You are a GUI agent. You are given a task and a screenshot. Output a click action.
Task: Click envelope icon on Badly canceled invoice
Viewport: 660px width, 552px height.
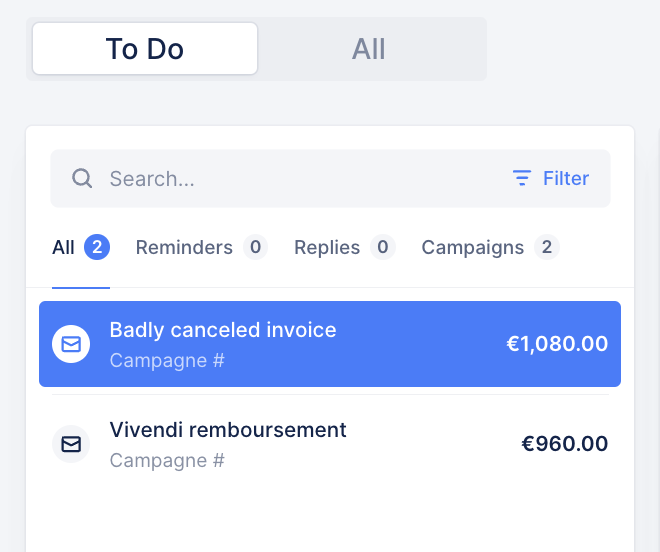[x=71, y=344]
